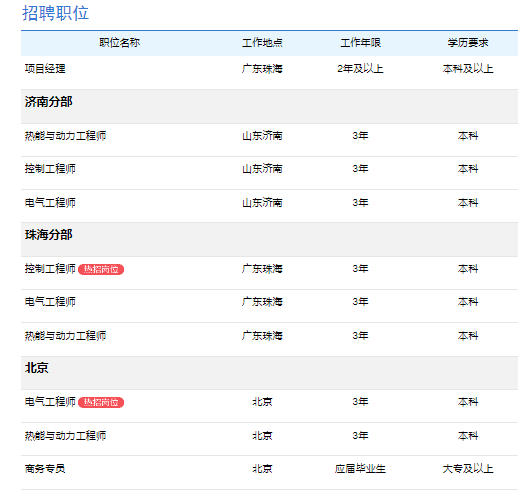This screenshot has height=498, width=518.
Task: Select 山东济南 in 济南 控制工程师 row
Action: tap(262, 169)
